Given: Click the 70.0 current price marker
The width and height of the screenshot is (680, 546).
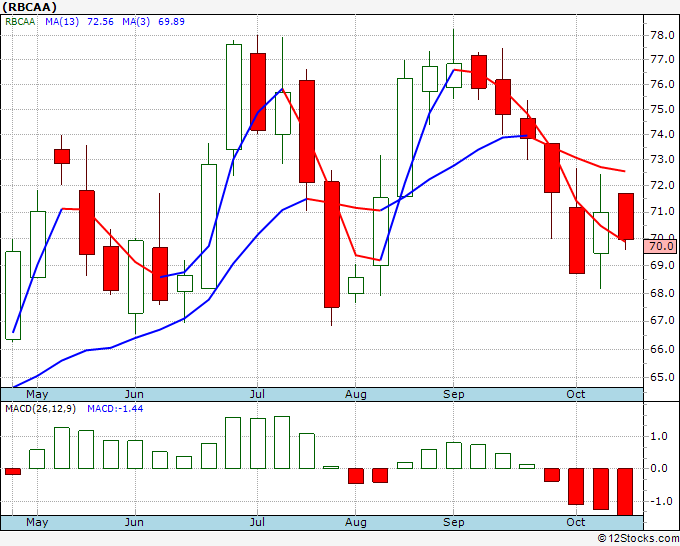Looking at the screenshot, I should (x=661, y=246).
